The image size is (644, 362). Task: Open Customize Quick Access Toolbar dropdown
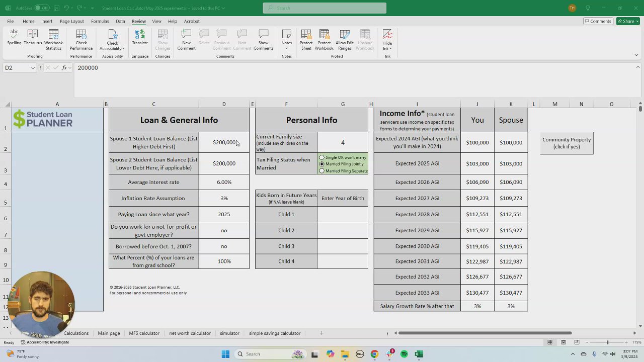93,8
